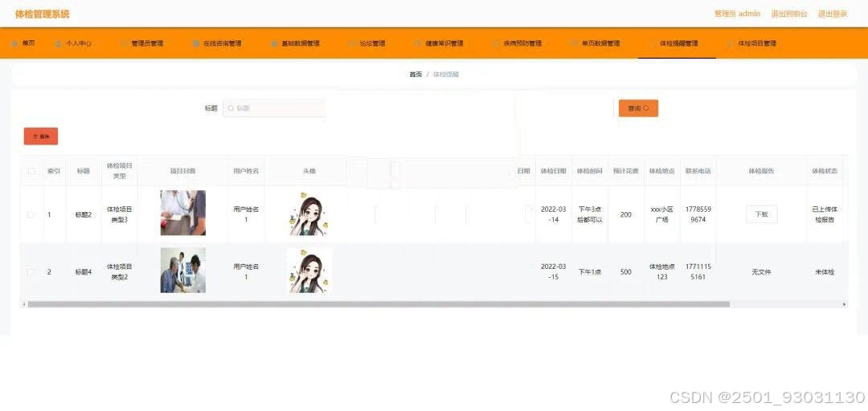
Task: Click date cell 2022-03-15
Action: 553,271
